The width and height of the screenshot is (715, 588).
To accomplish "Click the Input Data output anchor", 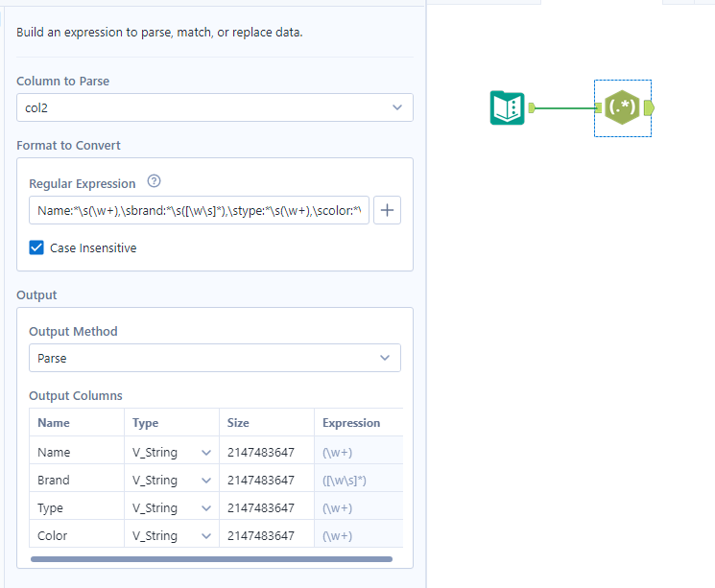I will [x=531, y=107].
